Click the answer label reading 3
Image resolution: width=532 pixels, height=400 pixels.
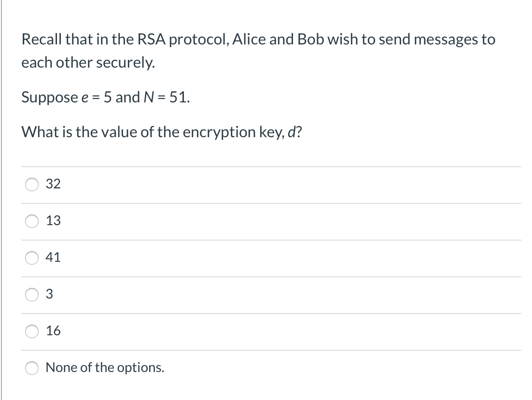point(49,295)
